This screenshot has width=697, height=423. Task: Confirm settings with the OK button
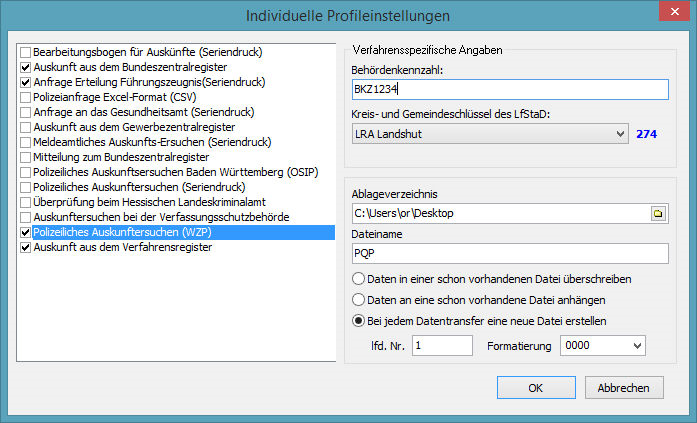point(536,388)
